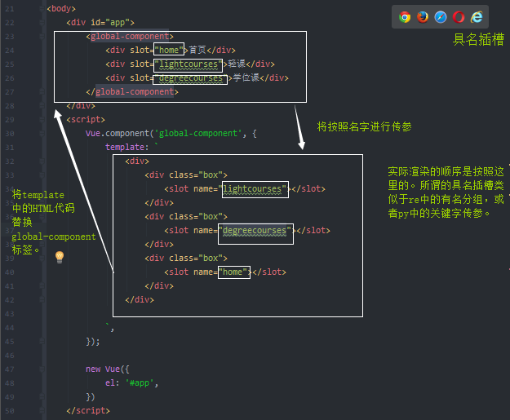Open the page preview in Opera
The height and width of the screenshot is (420, 510).
coord(459,17)
